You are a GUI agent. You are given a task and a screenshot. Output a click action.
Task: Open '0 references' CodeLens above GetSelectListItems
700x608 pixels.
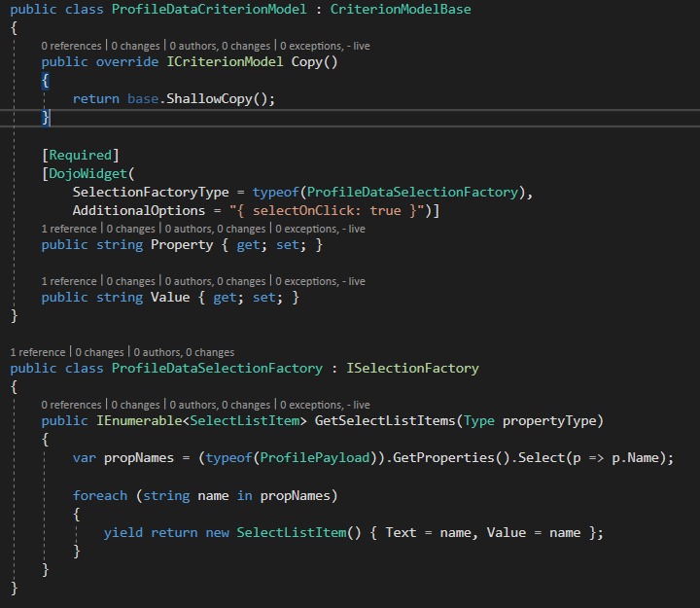71,405
